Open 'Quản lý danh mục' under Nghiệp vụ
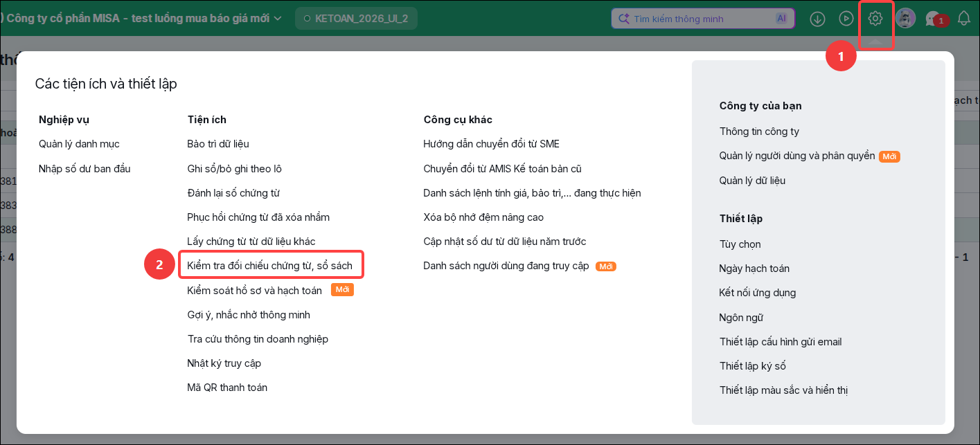The image size is (980, 445). coord(79,144)
